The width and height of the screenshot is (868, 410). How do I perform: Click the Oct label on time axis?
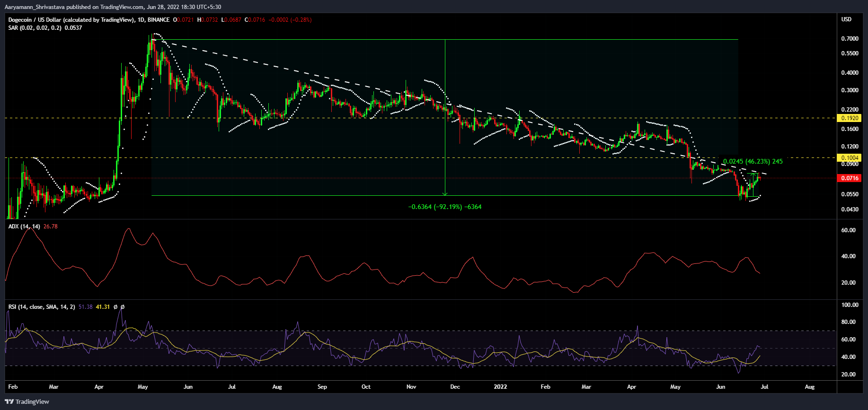(366, 387)
